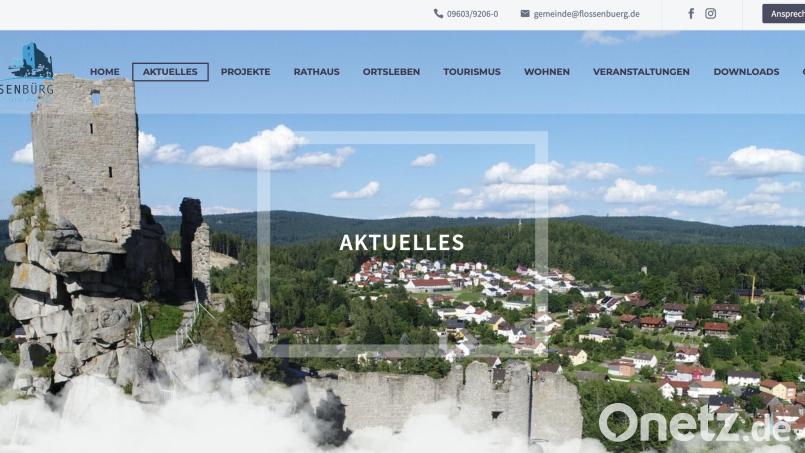Click the Facebook icon in top bar
805x453 pixels.
(x=691, y=14)
